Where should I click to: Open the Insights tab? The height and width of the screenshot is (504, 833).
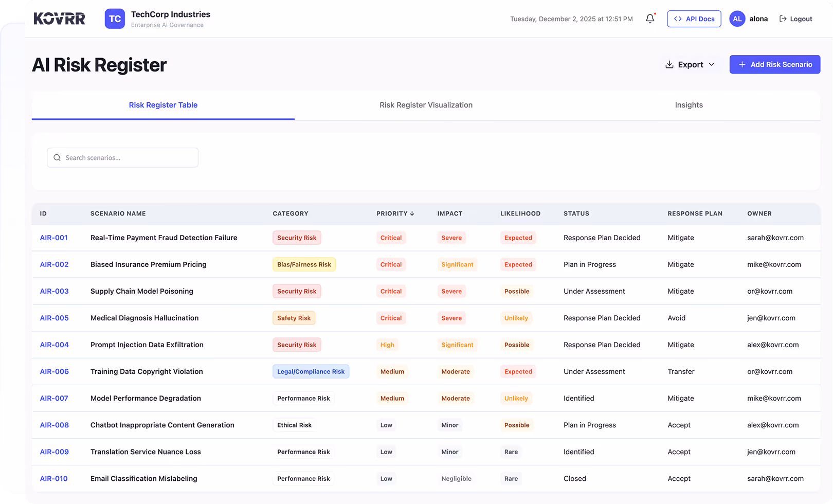pyautogui.click(x=689, y=105)
